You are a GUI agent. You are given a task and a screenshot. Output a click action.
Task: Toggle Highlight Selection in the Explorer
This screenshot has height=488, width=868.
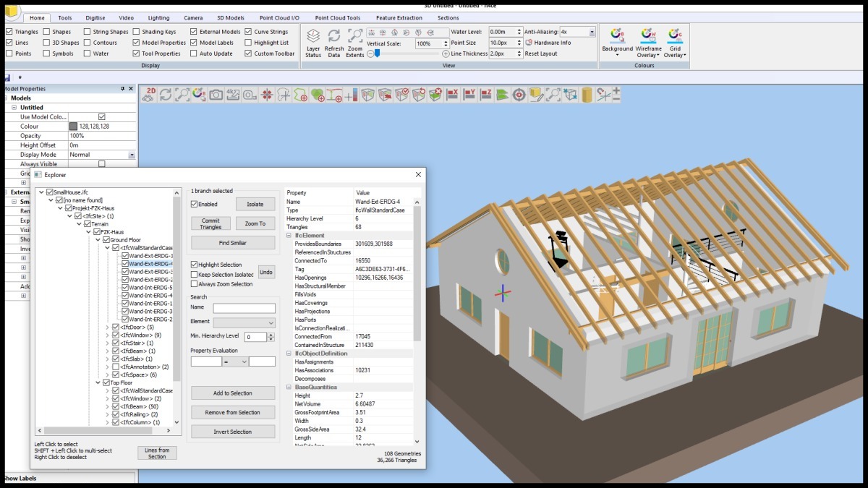coord(195,265)
